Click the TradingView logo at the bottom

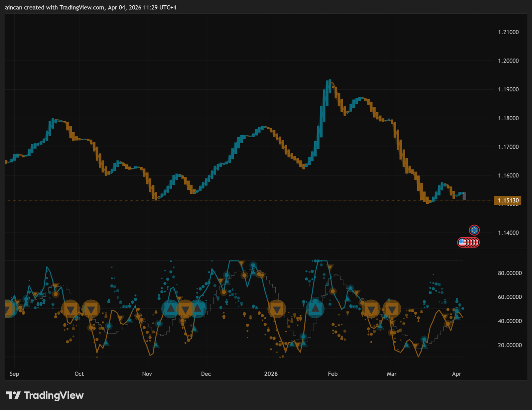click(45, 395)
